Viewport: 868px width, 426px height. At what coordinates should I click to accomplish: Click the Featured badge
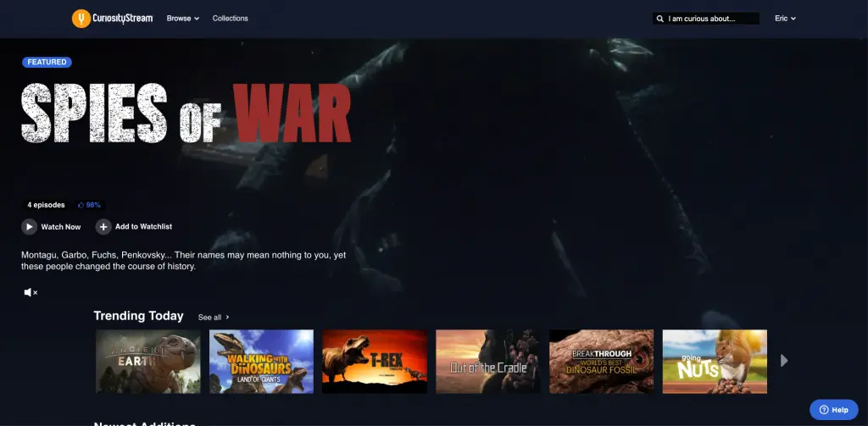(x=47, y=62)
